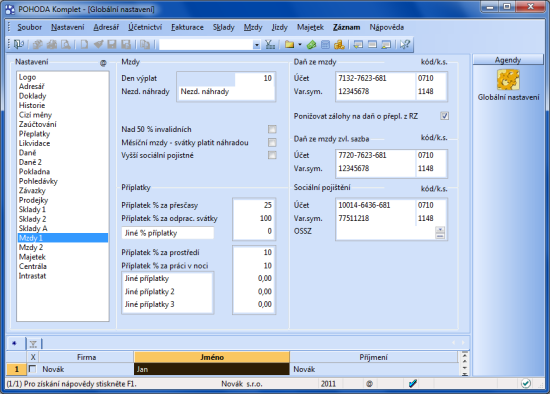Click table vertical scrollbar down arrow
Screen dimensions: 550x394
click(465, 369)
